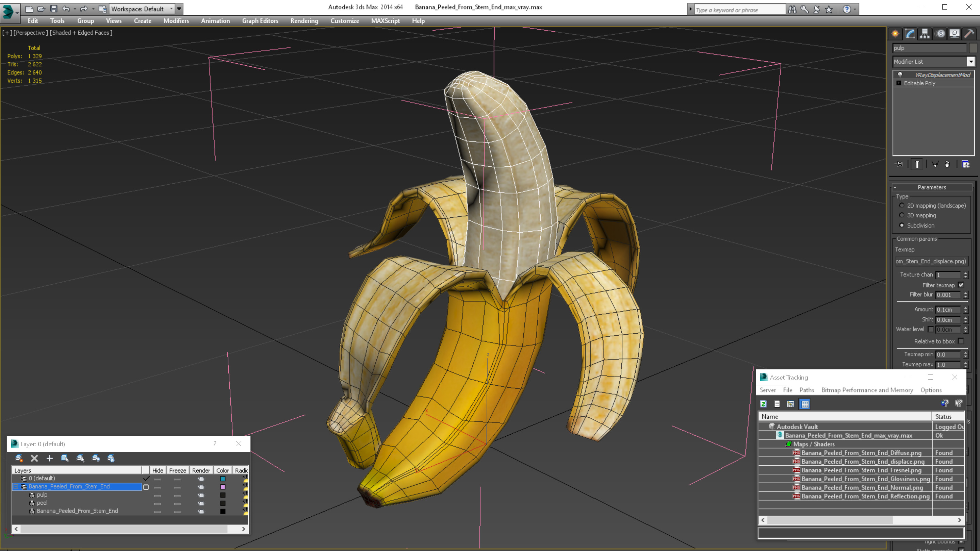Toggle Hide for pulp layer row
Viewport: 980px width, 551px height.
157,496
